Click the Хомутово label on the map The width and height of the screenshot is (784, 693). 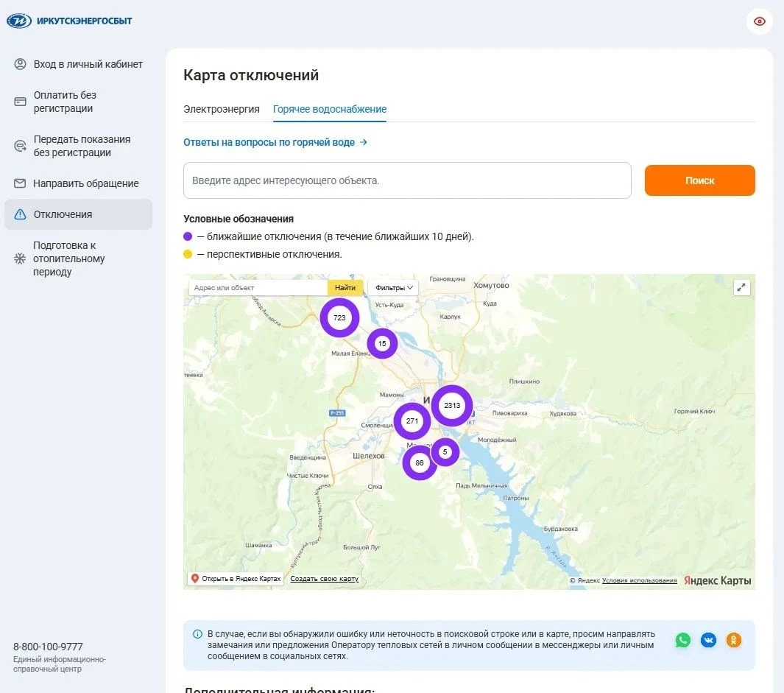(491, 285)
